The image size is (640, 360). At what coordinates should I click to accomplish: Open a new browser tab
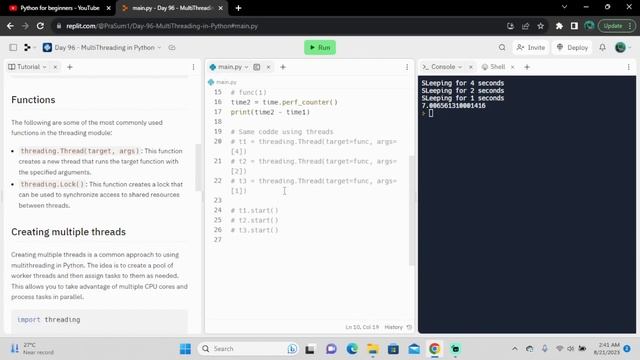[238, 8]
